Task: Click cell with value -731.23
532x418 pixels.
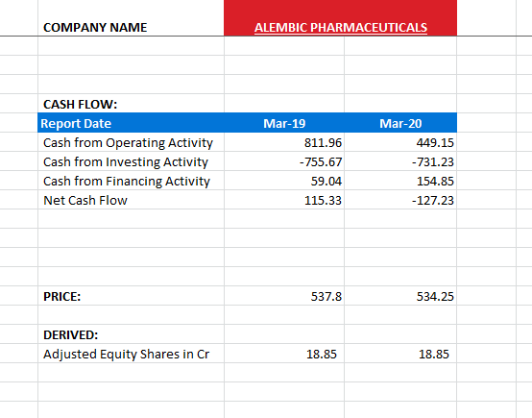Action: pyautogui.click(x=400, y=161)
